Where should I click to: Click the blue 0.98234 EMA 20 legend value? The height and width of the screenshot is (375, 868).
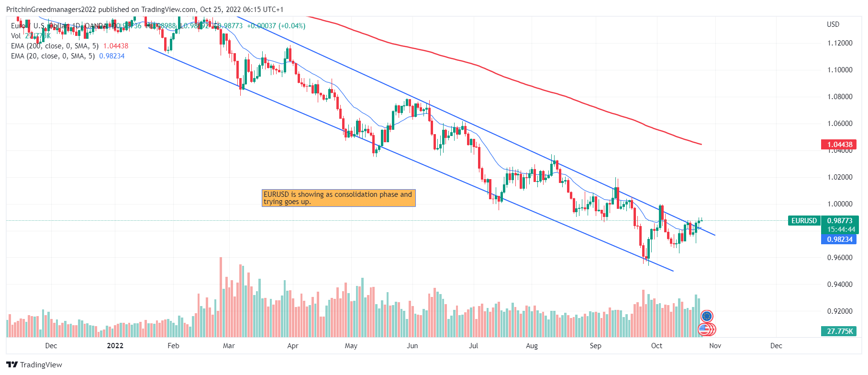[x=112, y=56]
